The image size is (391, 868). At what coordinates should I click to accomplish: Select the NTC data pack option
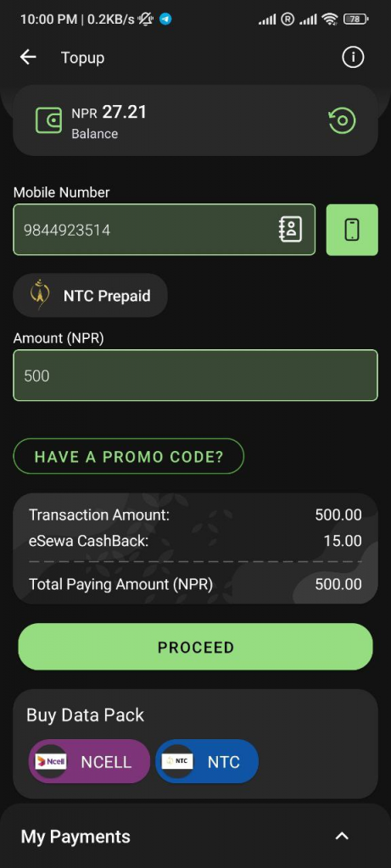tap(207, 761)
